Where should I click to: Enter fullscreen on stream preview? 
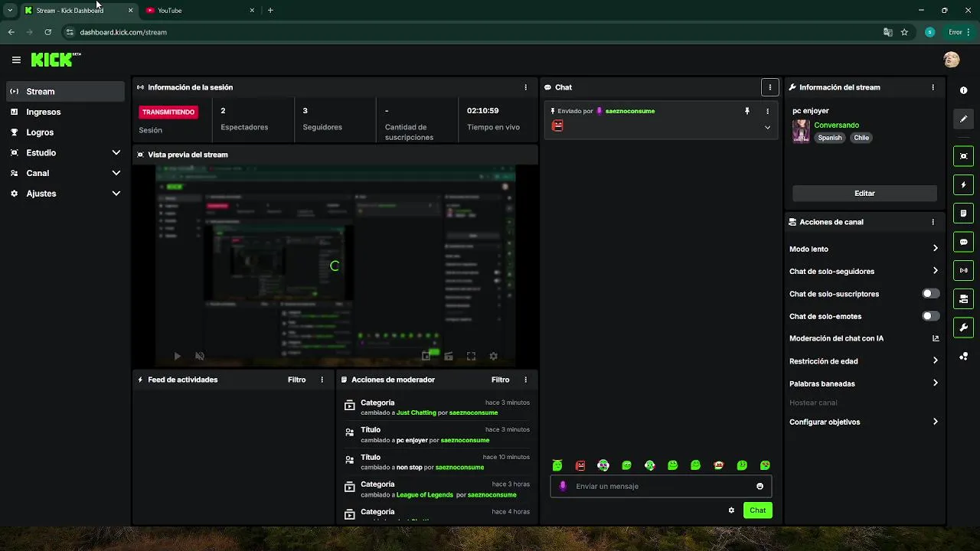pos(471,356)
